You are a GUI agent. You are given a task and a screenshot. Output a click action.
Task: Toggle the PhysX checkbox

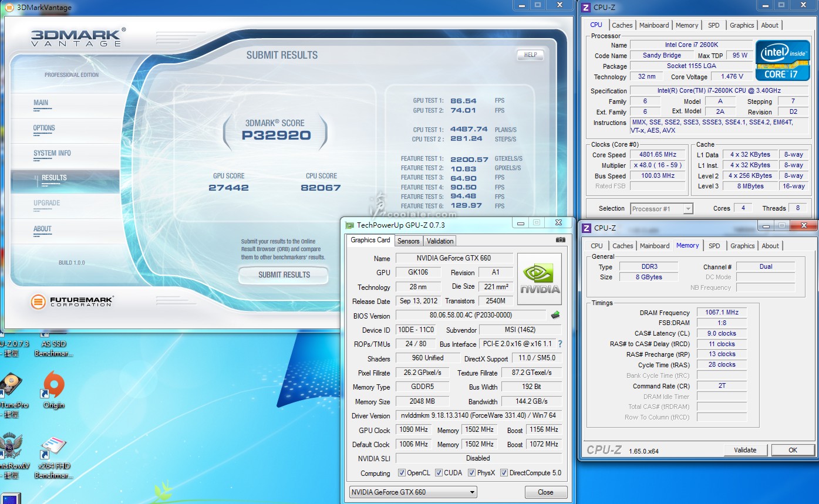coord(471,473)
